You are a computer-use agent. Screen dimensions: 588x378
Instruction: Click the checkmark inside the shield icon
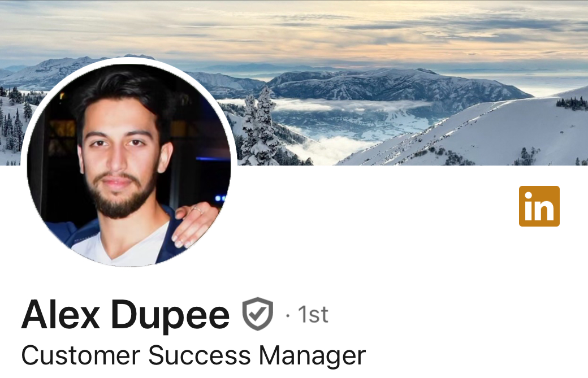tap(258, 314)
